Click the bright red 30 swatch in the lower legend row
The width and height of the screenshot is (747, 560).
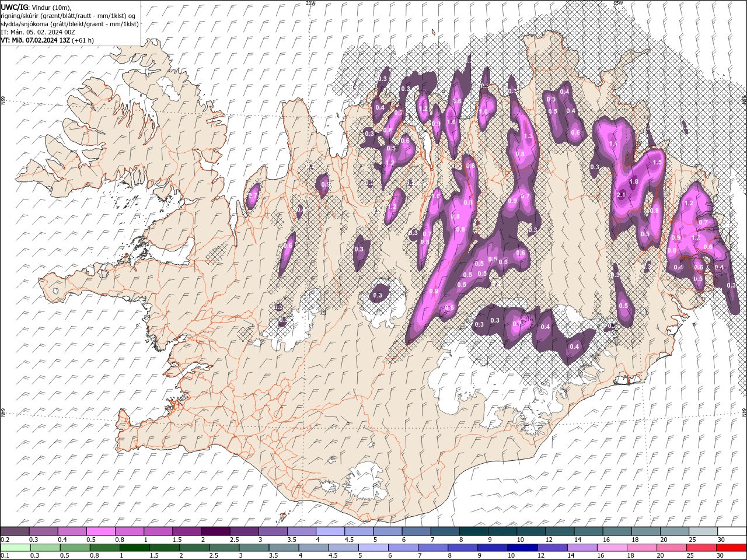point(731,548)
